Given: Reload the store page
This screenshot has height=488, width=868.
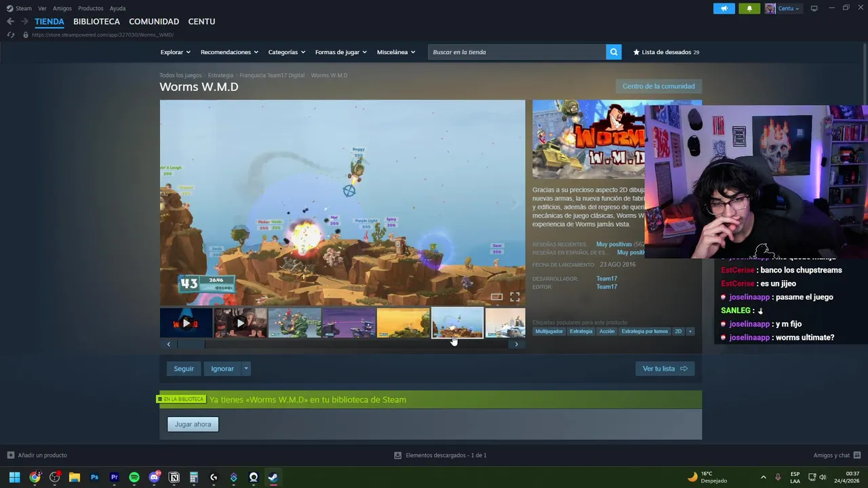Looking at the screenshot, I should coord(10,35).
